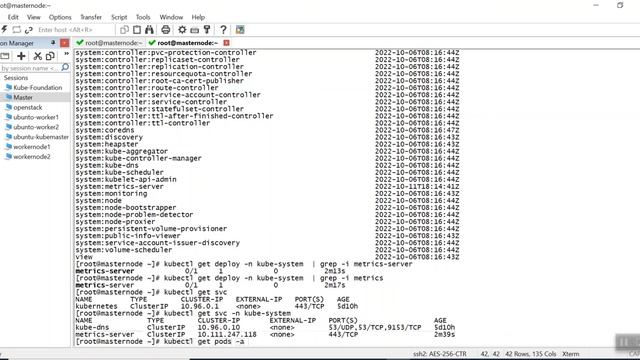Open the Options menu

60,17
